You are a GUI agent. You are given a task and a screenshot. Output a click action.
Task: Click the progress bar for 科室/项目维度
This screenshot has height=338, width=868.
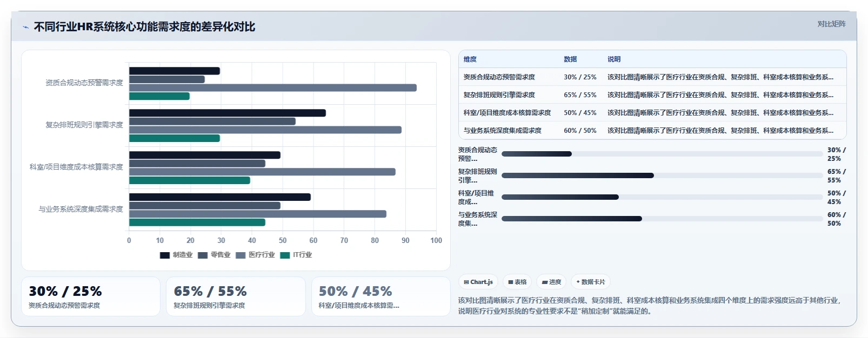click(662, 197)
